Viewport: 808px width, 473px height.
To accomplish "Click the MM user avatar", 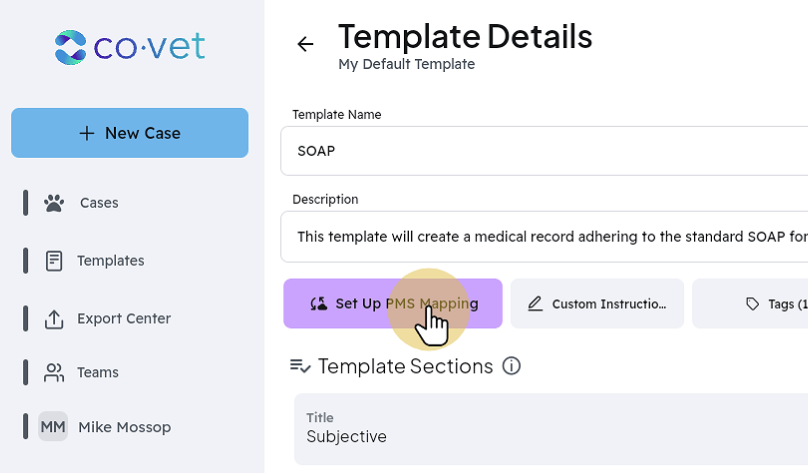I will [53, 427].
